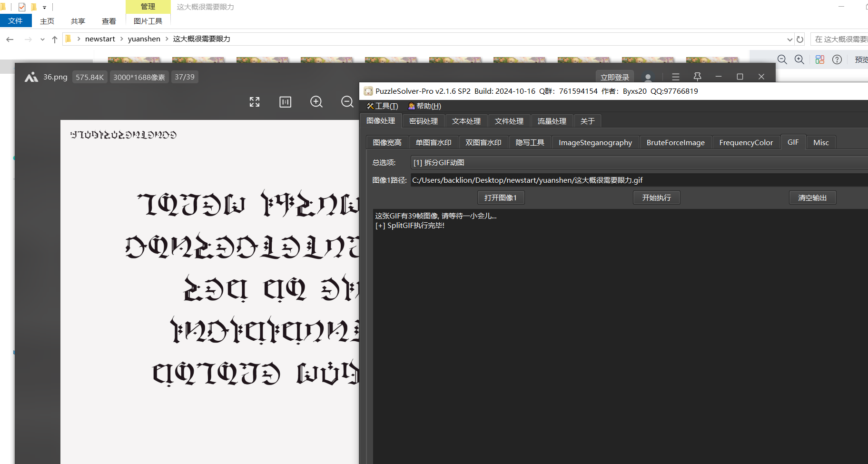Viewport: 868px width, 464px height.
Task: Zoom out with the viewer magnifier minus icon
Action: pos(347,102)
